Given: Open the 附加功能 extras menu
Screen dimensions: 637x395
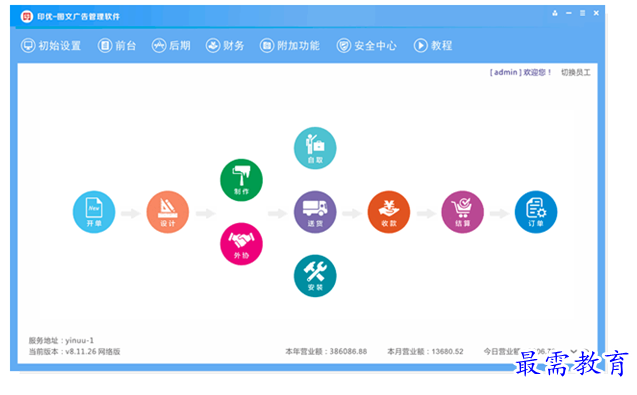Looking at the screenshot, I should pos(290,46).
